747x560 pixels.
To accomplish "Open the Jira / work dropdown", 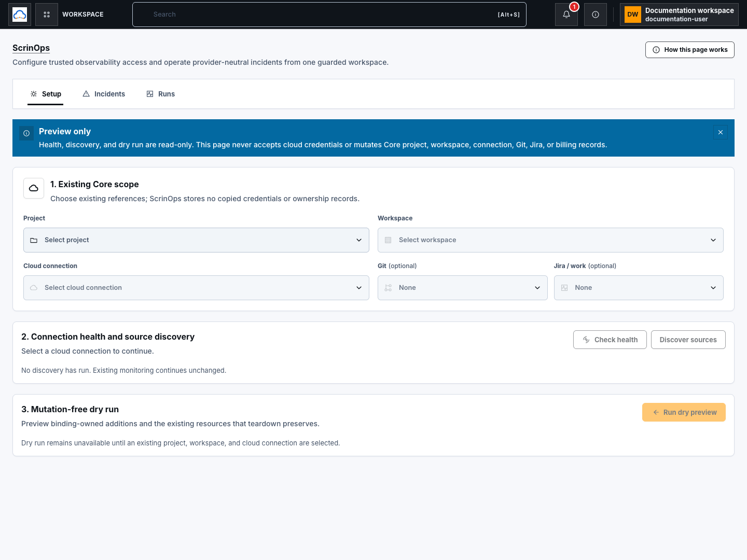I will coord(639,288).
